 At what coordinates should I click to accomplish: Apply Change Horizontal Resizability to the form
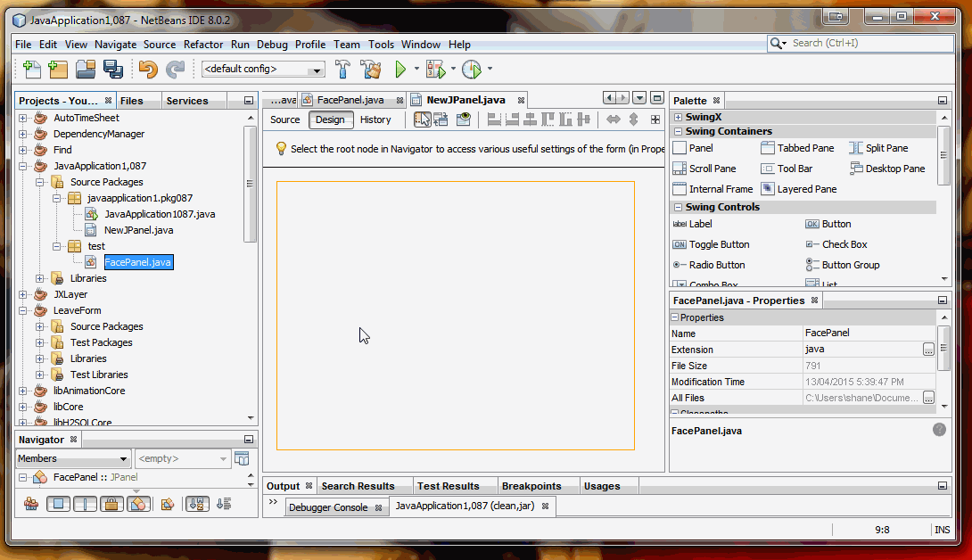(615, 119)
